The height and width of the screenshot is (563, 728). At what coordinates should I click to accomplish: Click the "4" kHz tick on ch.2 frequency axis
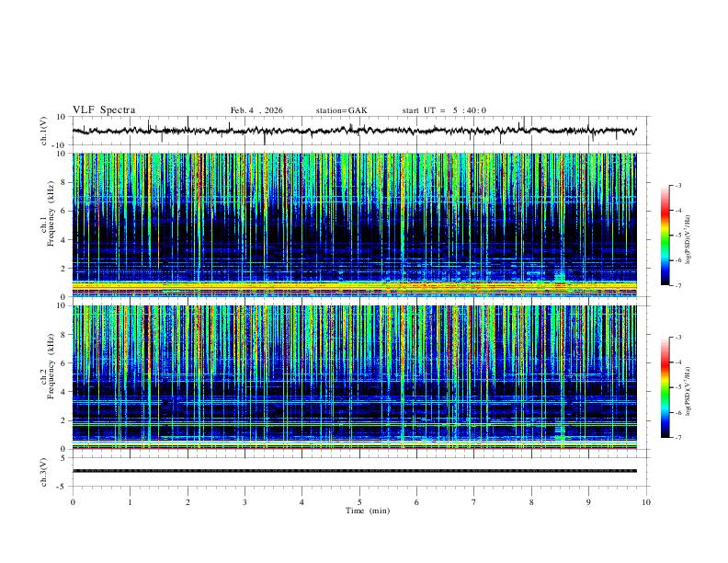pyautogui.click(x=63, y=392)
